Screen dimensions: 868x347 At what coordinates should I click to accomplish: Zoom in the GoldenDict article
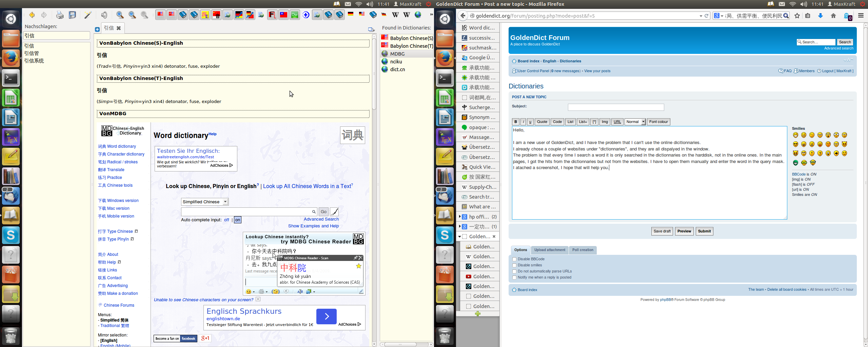[120, 15]
